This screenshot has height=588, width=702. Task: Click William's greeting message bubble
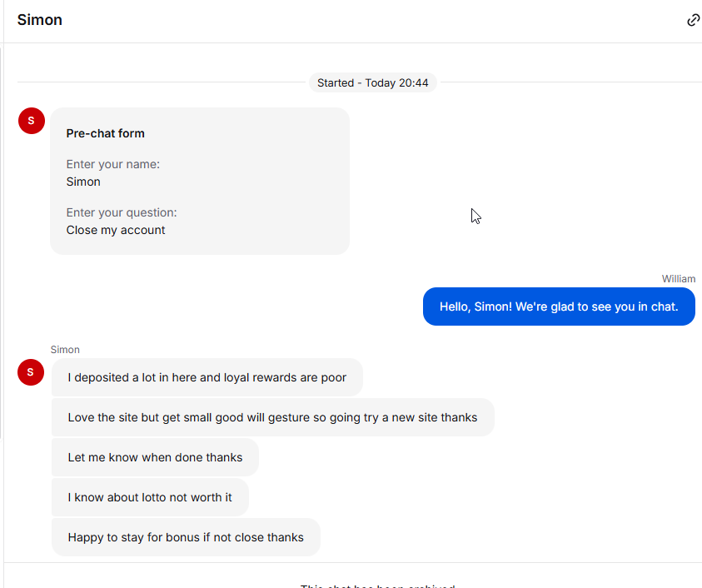click(x=559, y=306)
